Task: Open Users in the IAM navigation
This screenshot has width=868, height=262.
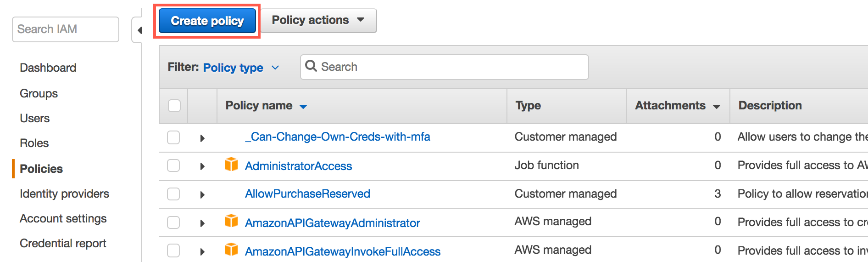Action: point(35,118)
